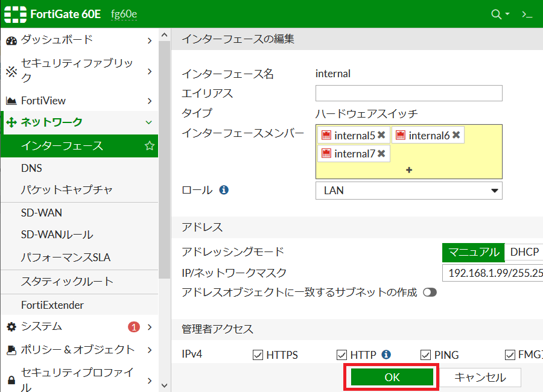Click the plus to add interface member

click(x=409, y=169)
